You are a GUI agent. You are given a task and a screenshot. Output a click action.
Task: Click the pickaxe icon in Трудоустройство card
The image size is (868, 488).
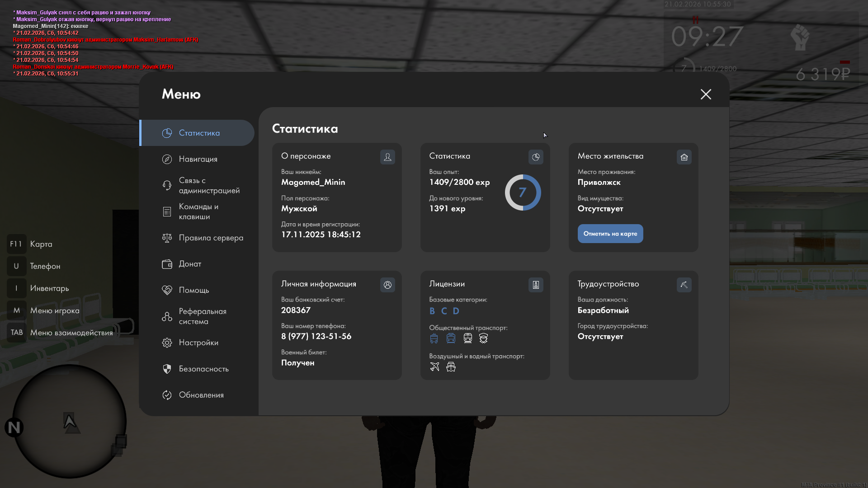[x=684, y=285]
